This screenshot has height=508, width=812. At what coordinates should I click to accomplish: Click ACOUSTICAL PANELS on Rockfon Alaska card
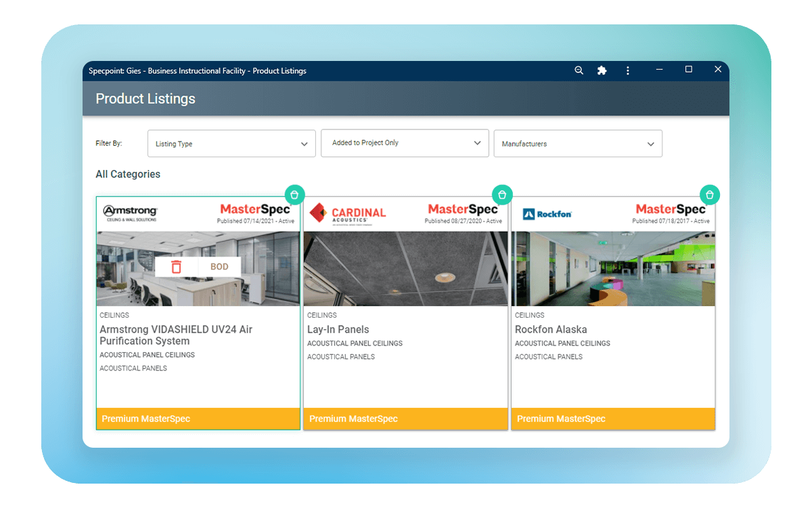coord(549,357)
